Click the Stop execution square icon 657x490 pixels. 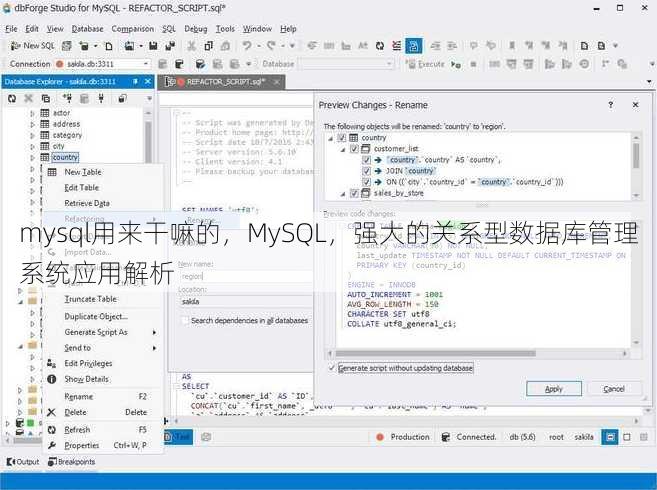pyautogui.click(x=473, y=64)
